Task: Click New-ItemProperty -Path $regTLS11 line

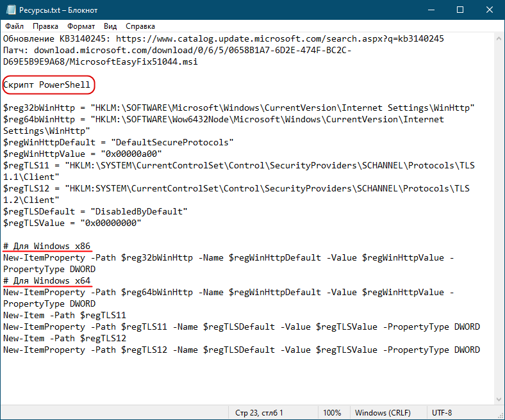Action: tap(242, 327)
